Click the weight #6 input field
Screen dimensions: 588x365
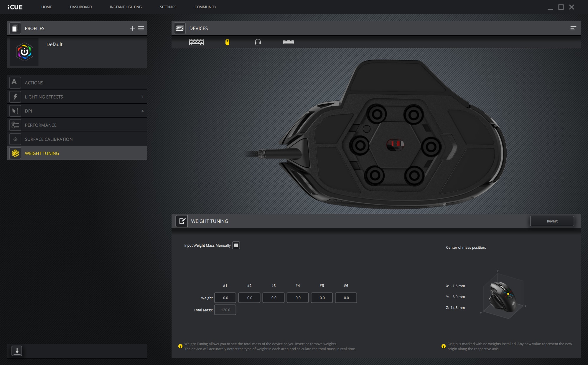click(346, 298)
